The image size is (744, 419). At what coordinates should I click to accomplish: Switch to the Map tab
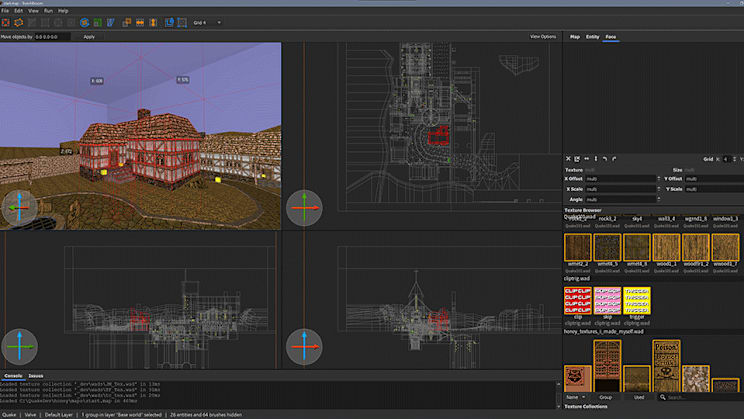(x=575, y=37)
